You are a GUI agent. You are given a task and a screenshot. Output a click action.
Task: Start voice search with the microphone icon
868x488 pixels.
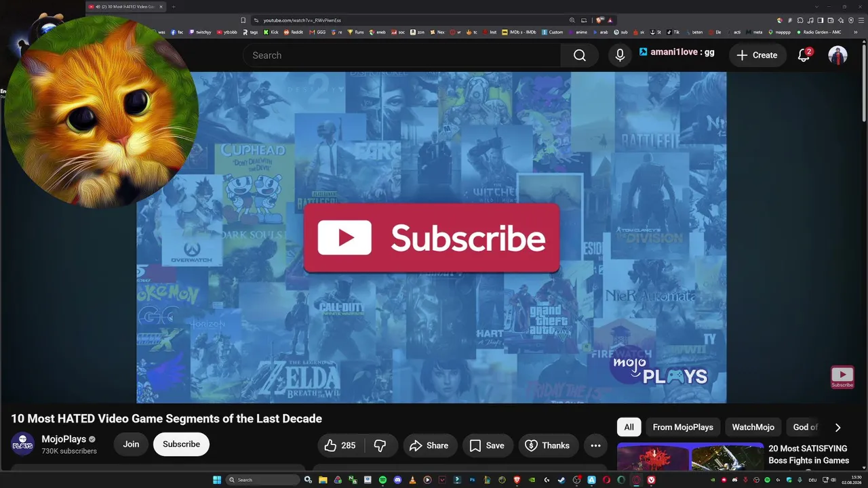click(620, 56)
